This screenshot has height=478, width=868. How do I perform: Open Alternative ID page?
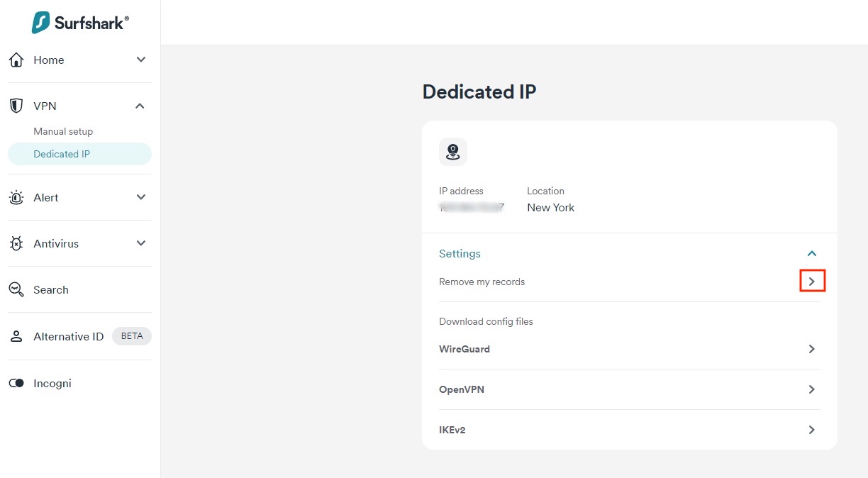[x=69, y=337]
